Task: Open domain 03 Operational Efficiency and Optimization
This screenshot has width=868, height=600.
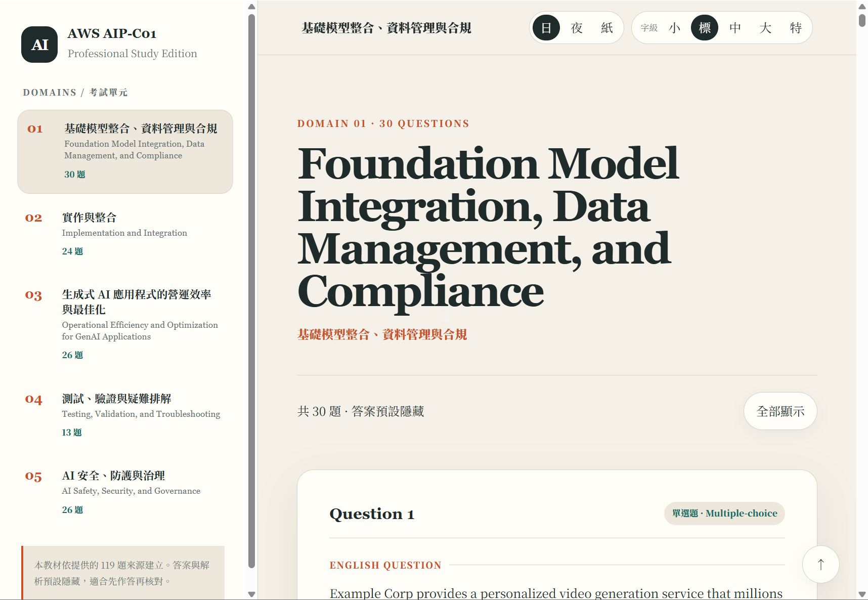Action: coord(125,324)
